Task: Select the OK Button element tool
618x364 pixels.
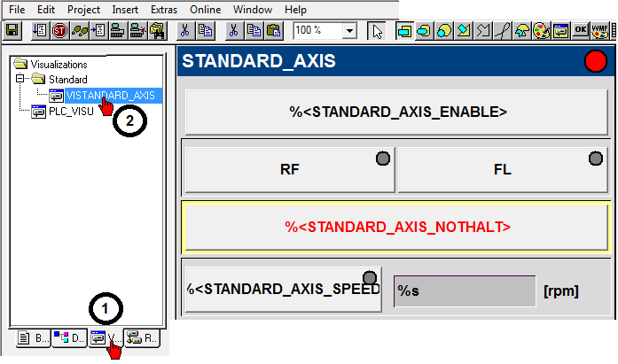Action: [x=580, y=31]
